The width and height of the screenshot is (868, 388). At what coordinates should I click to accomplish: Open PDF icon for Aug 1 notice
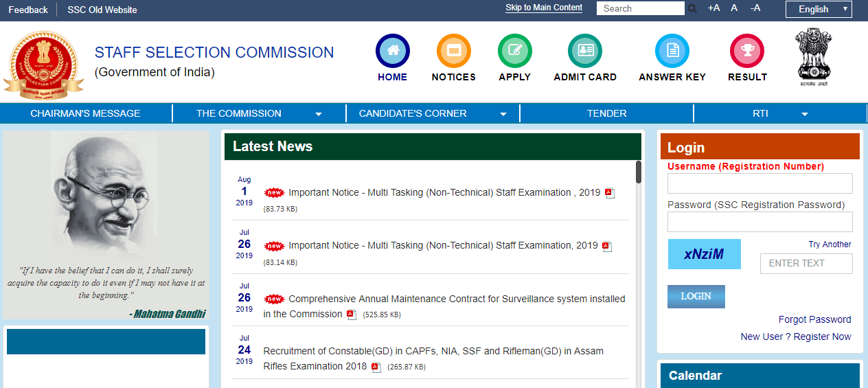click(x=610, y=193)
